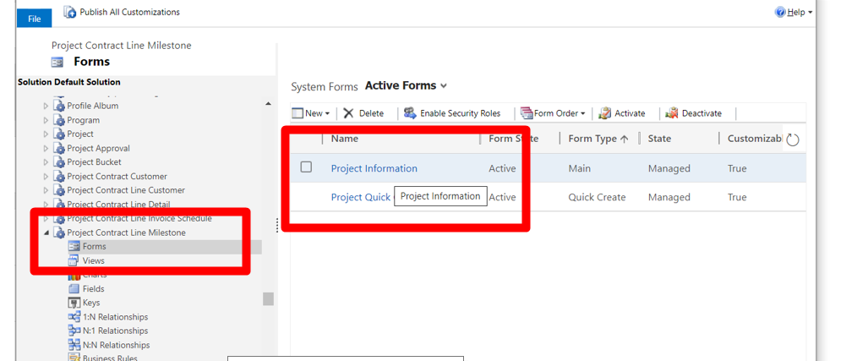Click the Deactivate form icon

(x=672, y=113)
